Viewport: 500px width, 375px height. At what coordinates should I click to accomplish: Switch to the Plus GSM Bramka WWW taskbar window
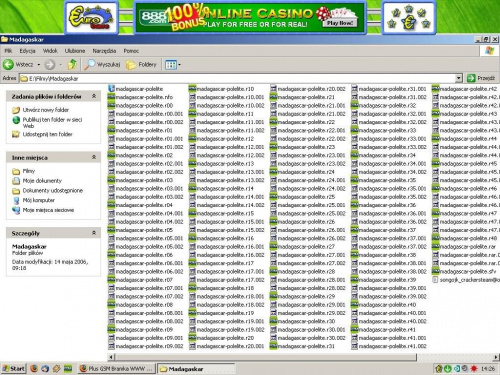point(117,368)
